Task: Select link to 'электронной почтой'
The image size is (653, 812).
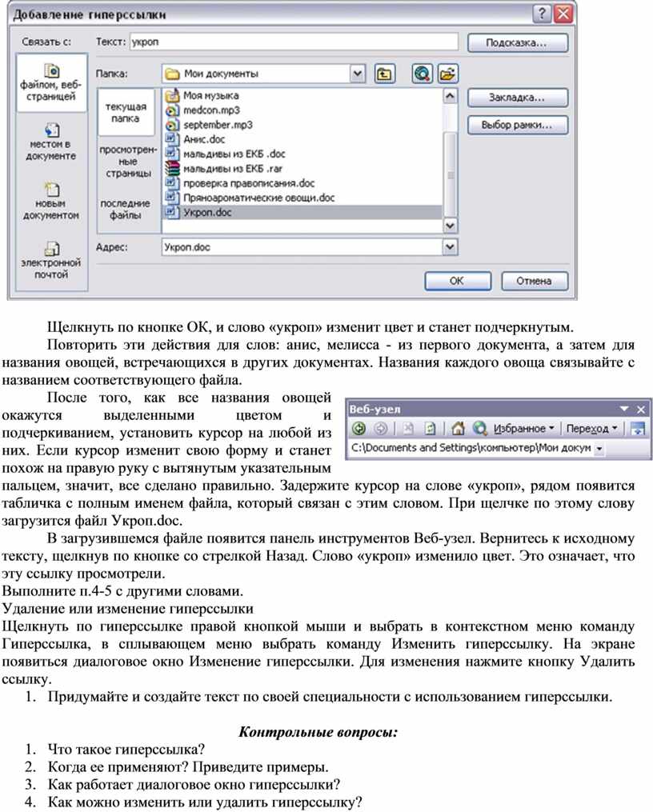Action: [51, 259]
